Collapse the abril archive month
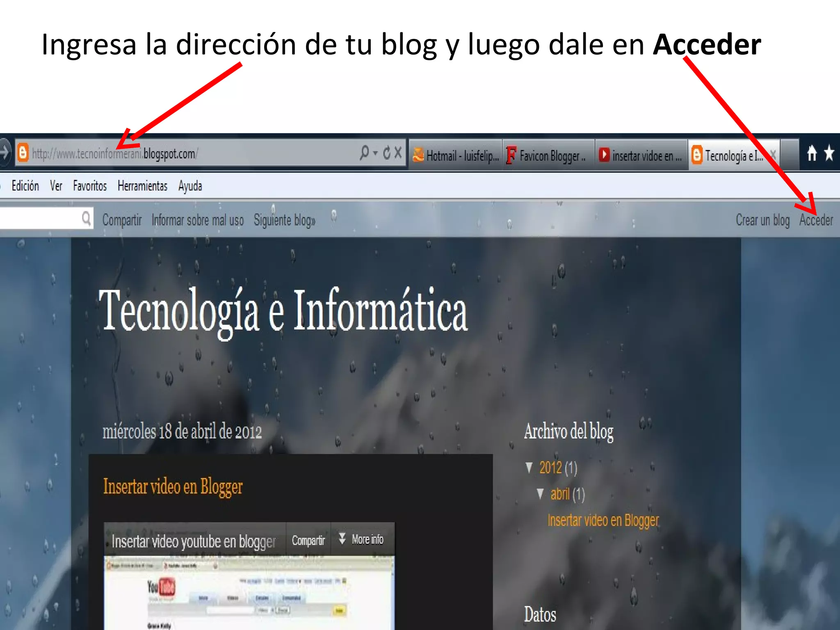This screenshot has height=630, width=840. click(540, 494)
